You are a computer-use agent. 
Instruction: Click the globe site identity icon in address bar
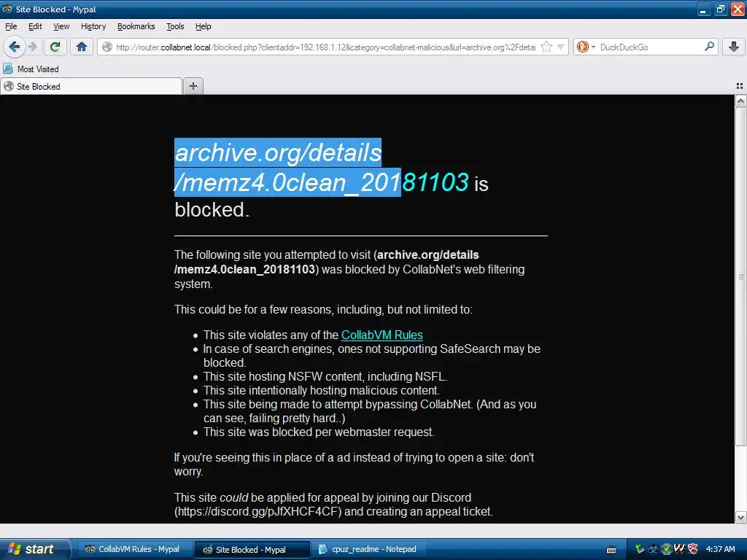107,47
